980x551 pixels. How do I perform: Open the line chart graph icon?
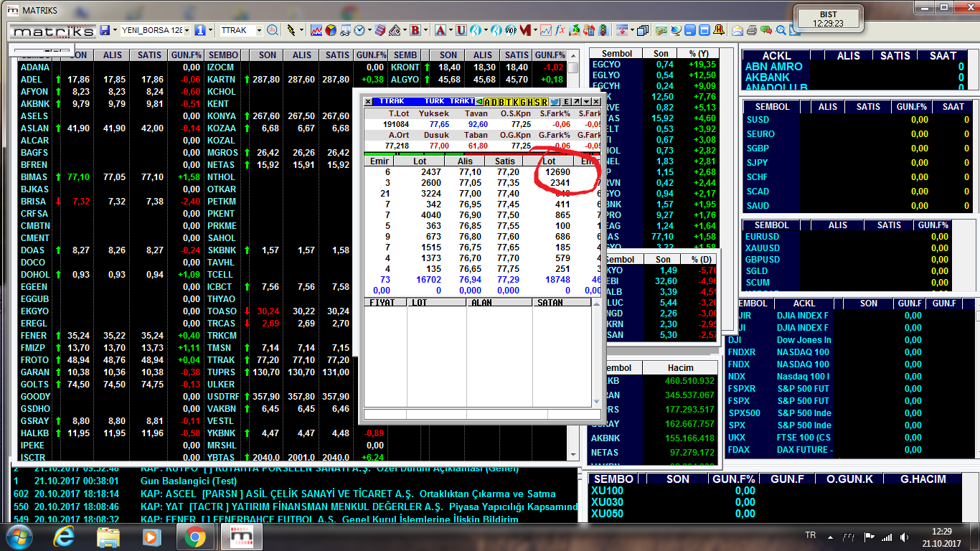click(316, 30)
